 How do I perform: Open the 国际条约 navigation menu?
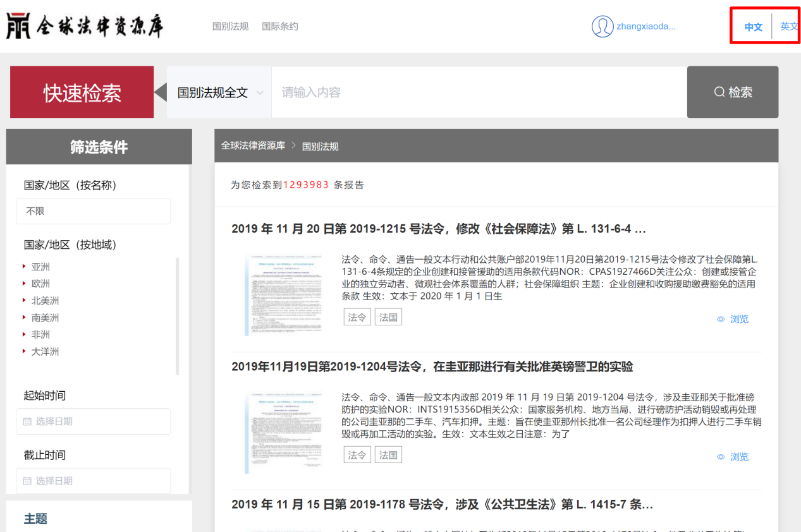click(279, 27)
